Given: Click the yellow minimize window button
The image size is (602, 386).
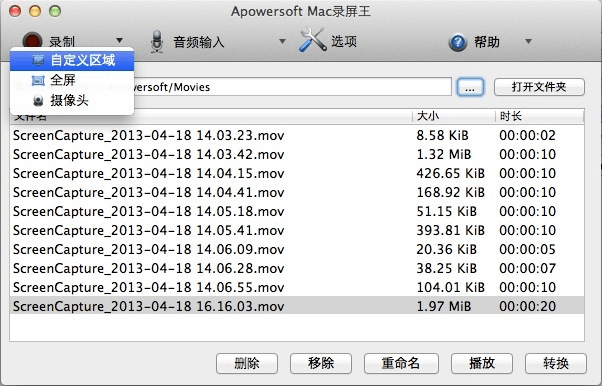Looking at the screenshot, I should [35, 11].
